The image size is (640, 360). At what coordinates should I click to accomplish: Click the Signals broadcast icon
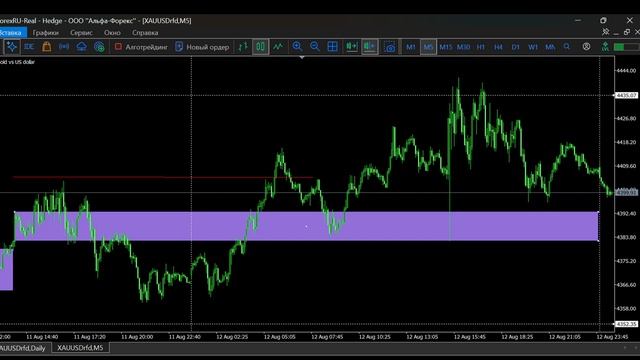pos(64,47)
